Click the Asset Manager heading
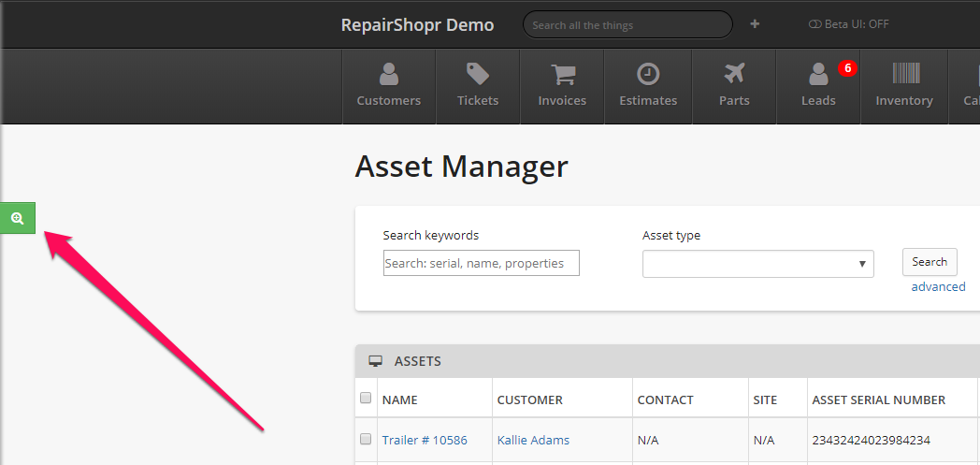The image size is (980, 465). [462, 167]
